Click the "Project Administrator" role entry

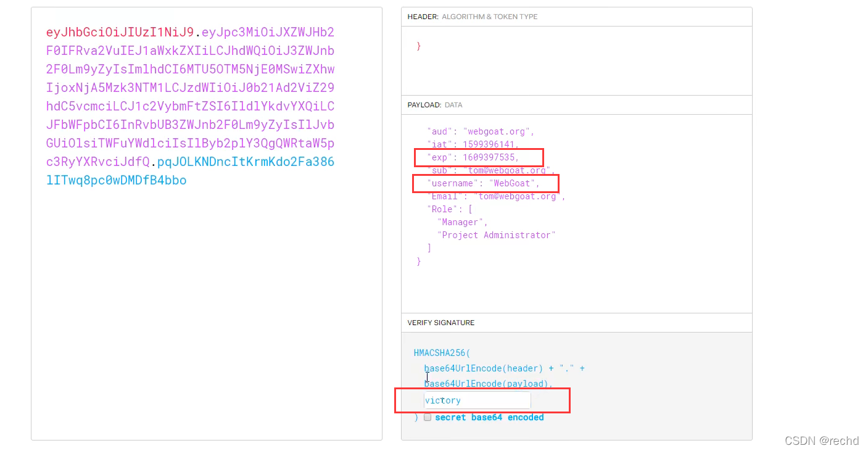point(496,235)
